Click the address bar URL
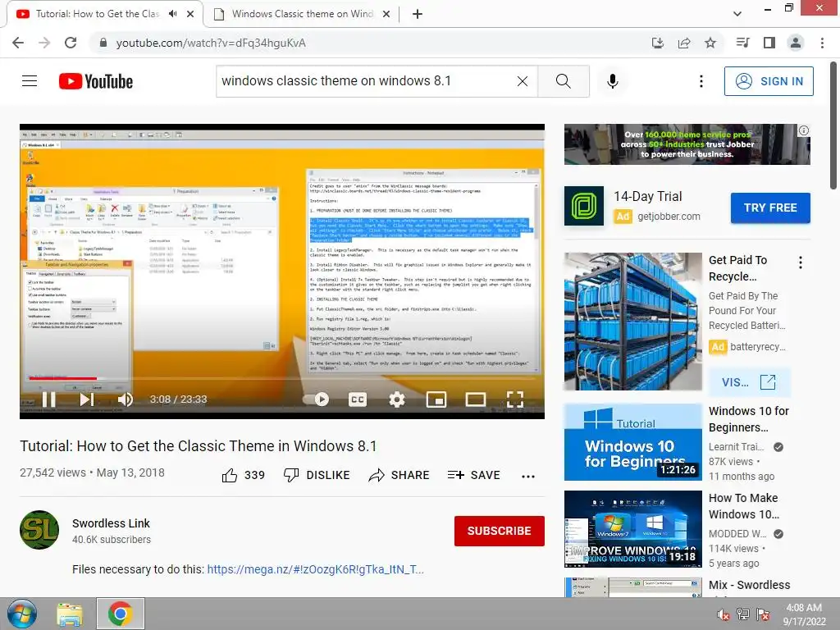Image resolution: width=840 pixels, height=630 pixels. pyautogui.click(x=211, y=43)
